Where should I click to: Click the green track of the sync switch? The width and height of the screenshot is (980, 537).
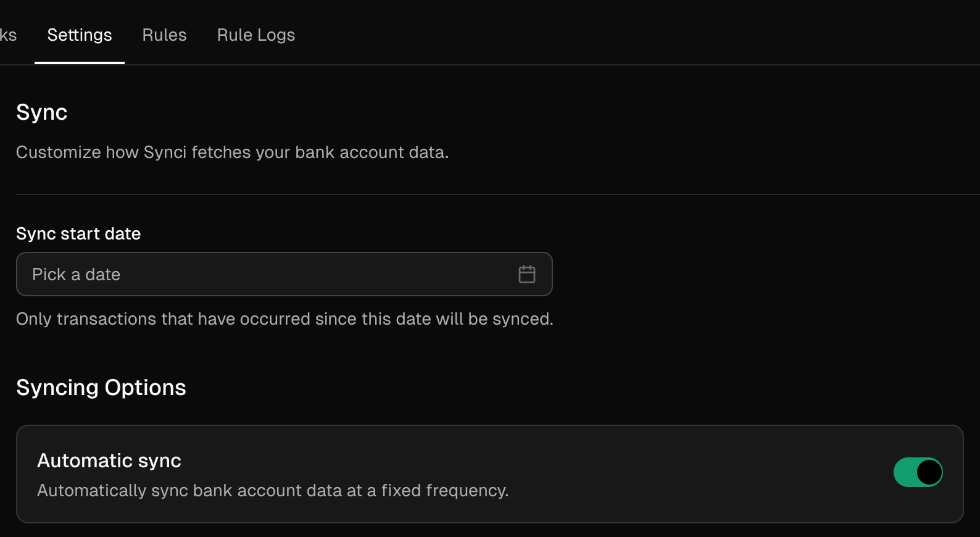(x=904, y=472)
